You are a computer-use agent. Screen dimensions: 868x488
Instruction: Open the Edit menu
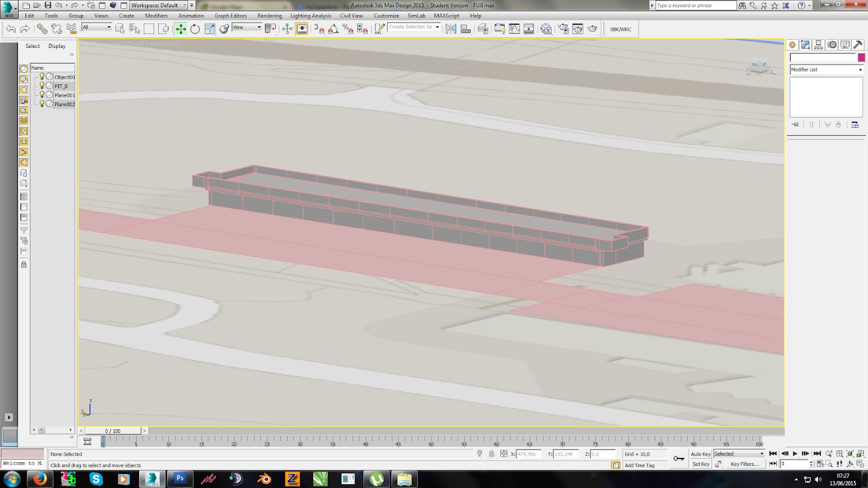click(29, 16)
